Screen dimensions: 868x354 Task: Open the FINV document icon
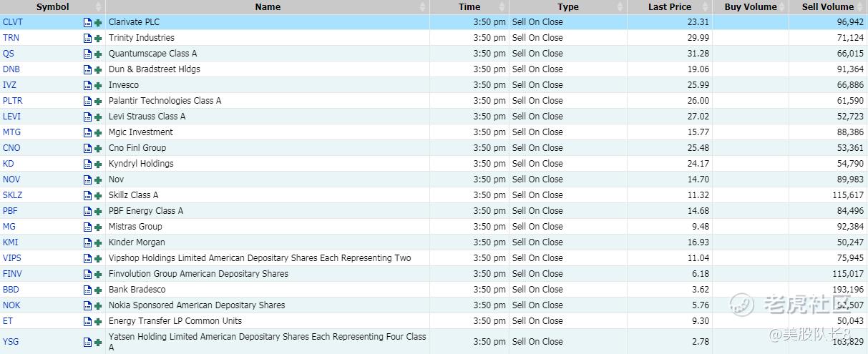pyautogui.click(x=87, y=275)
